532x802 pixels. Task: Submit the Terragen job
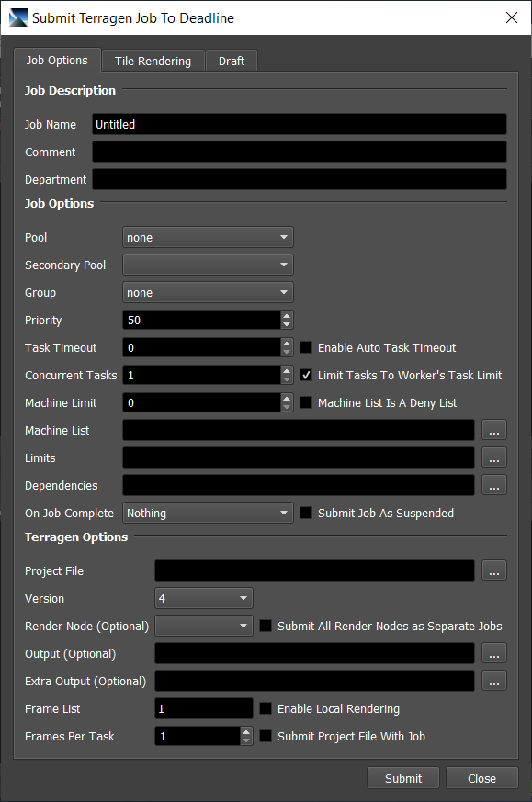click(403, 778)
